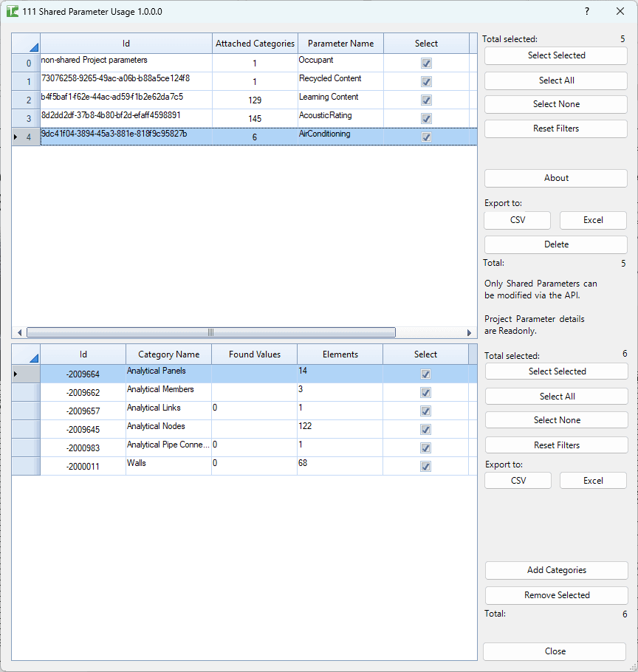Sort the top grid by Id column
Screen dimensions: 638x672
pos(126,44)
